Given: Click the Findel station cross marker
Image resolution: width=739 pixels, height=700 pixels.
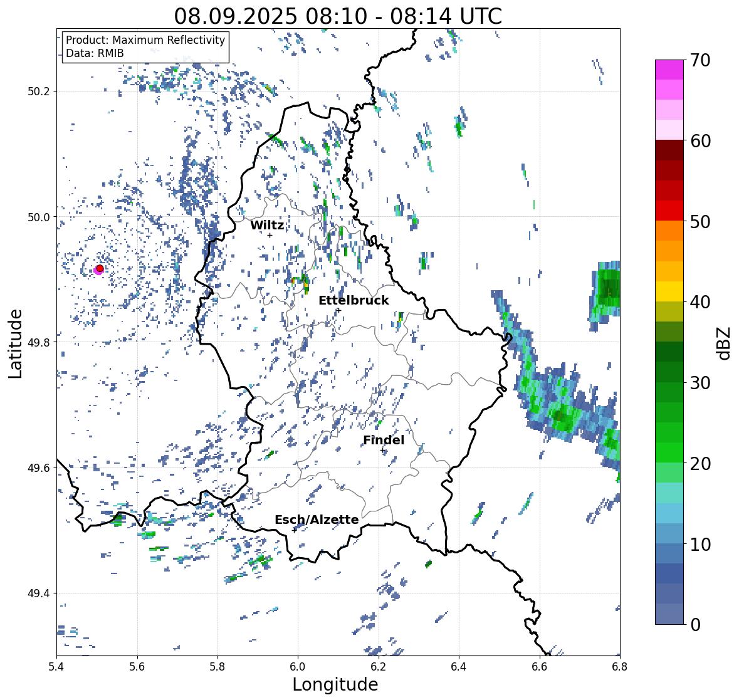Looking at the screenshot, I should coord(383,451).
